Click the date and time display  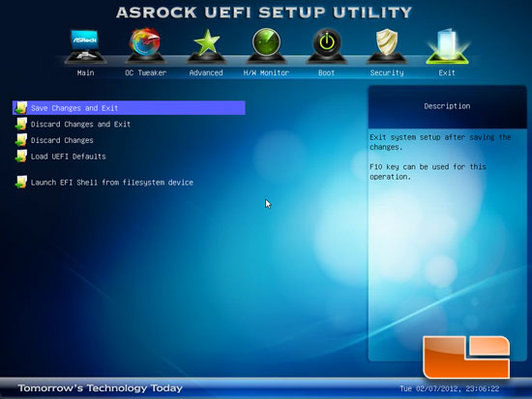449,388
